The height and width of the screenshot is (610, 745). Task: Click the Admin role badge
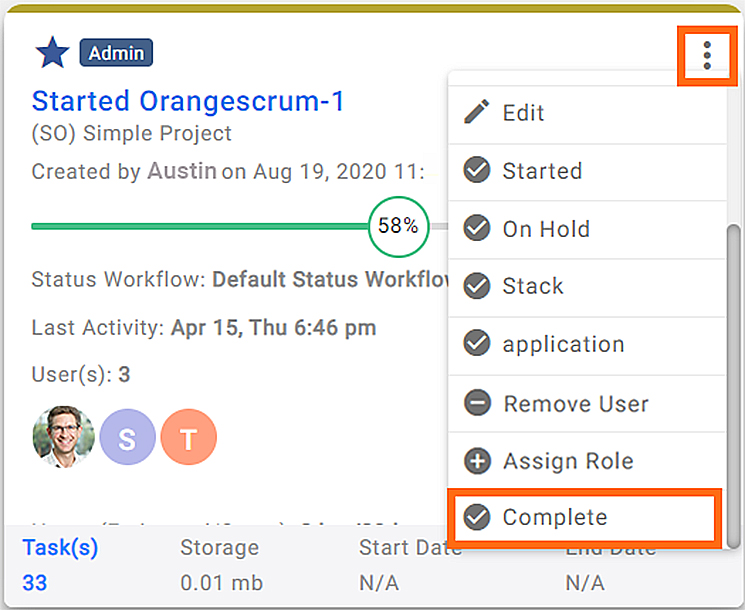[116, 53]
